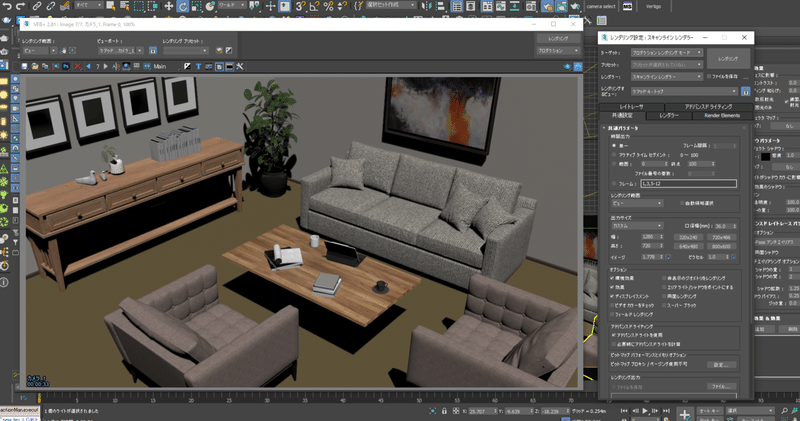Click Files button in render output
This screenshot has height=421, width=800.
[x=721, y=387]
